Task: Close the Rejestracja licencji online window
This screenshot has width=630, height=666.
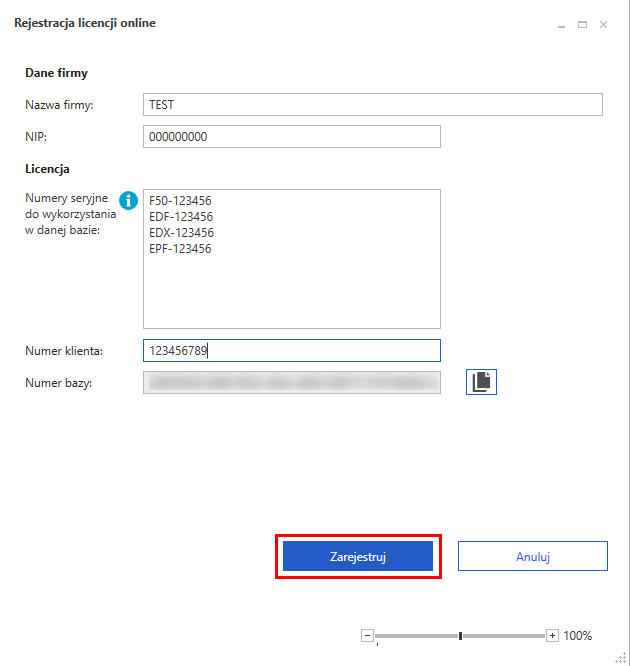Action: click(x=603, y=25)
